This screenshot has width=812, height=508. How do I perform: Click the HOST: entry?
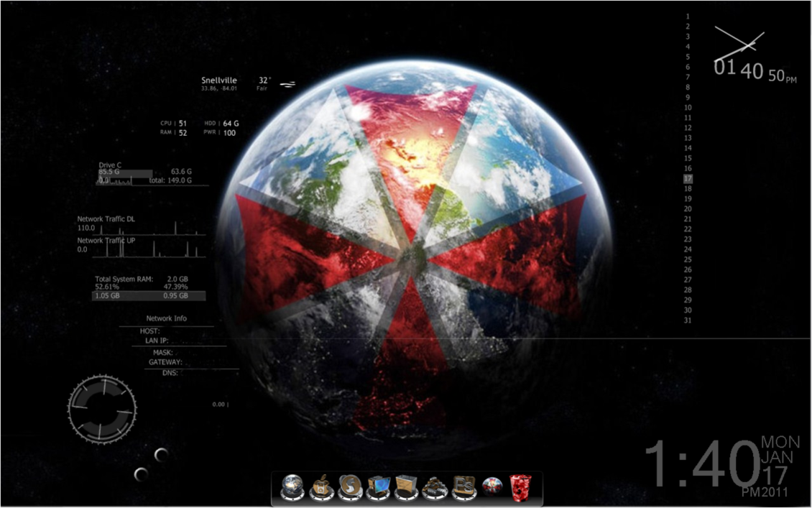point(149,331)
